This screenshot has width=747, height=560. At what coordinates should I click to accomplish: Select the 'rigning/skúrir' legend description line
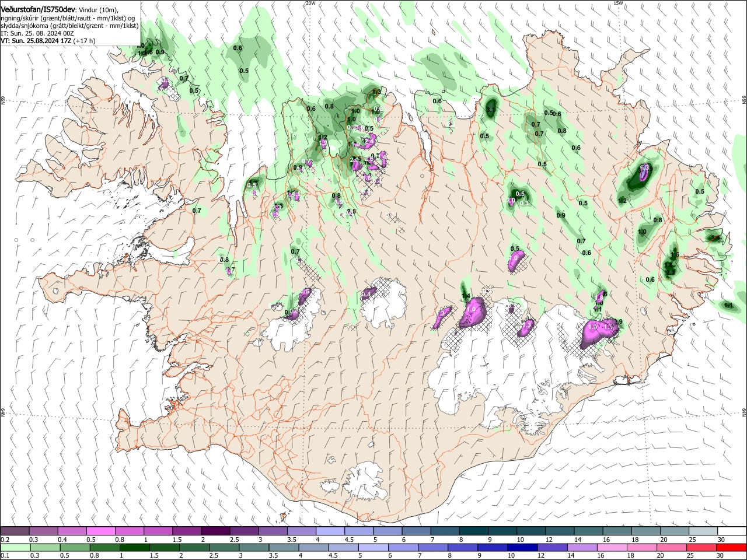coord(68,18)
